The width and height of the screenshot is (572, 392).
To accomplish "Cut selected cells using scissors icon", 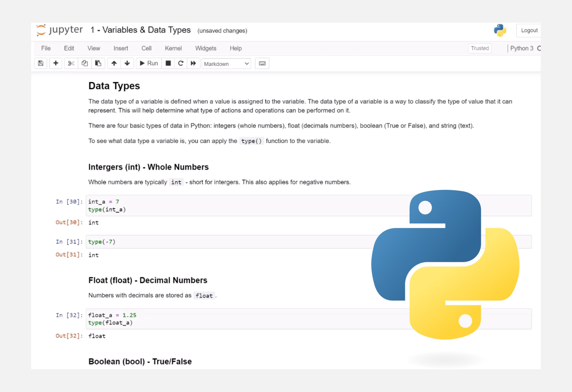I will click(71, 63).
